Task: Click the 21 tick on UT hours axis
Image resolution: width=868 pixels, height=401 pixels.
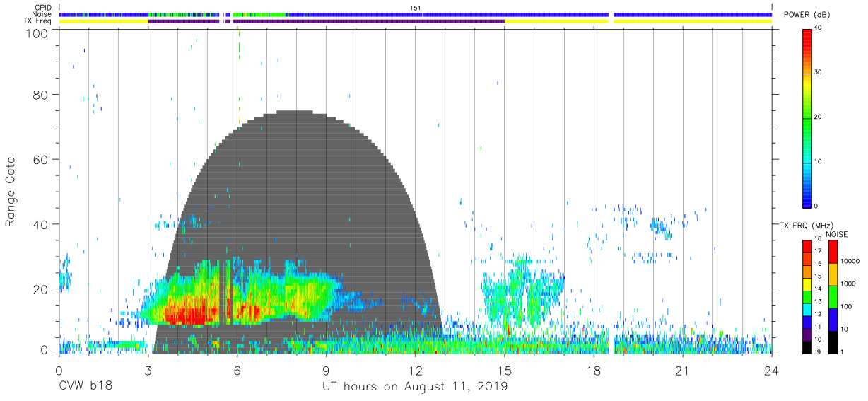Action: [683, 370]
